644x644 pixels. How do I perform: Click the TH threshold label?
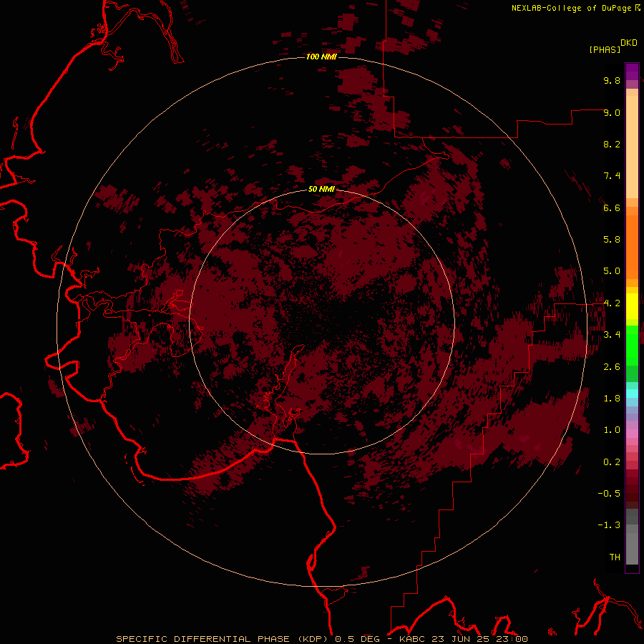(615, 557)
